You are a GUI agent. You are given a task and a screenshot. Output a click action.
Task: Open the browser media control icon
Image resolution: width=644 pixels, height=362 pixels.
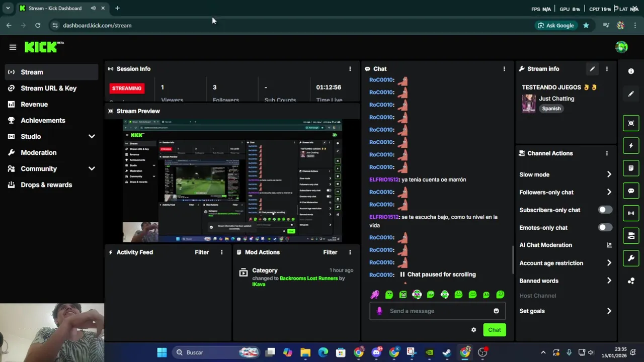[x=606, y=25]
